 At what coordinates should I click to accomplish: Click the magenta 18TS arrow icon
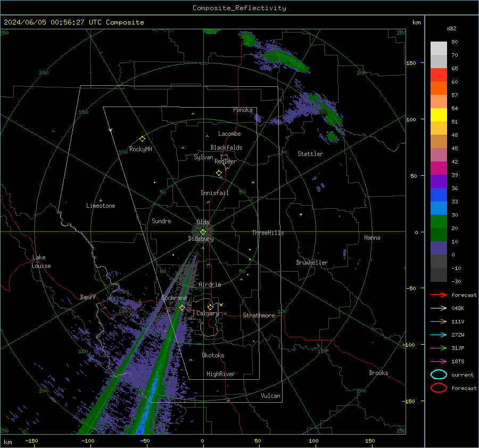[x=439, y=362]
